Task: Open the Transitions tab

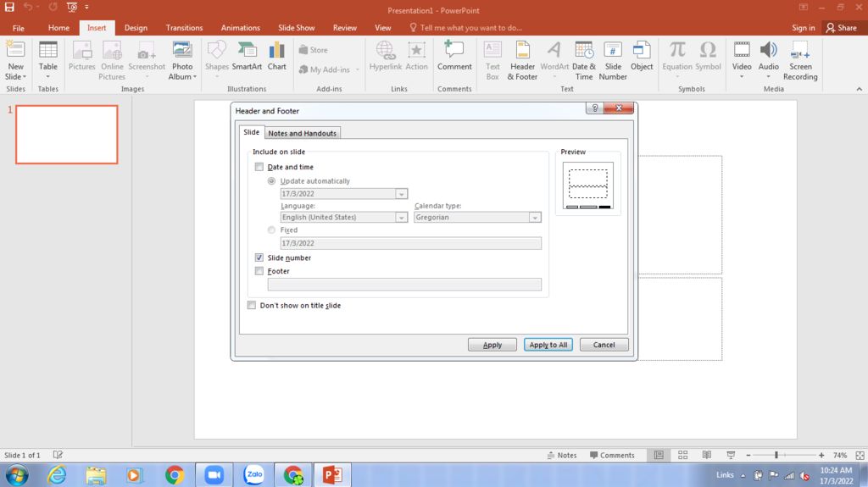Action: (184, 28)
